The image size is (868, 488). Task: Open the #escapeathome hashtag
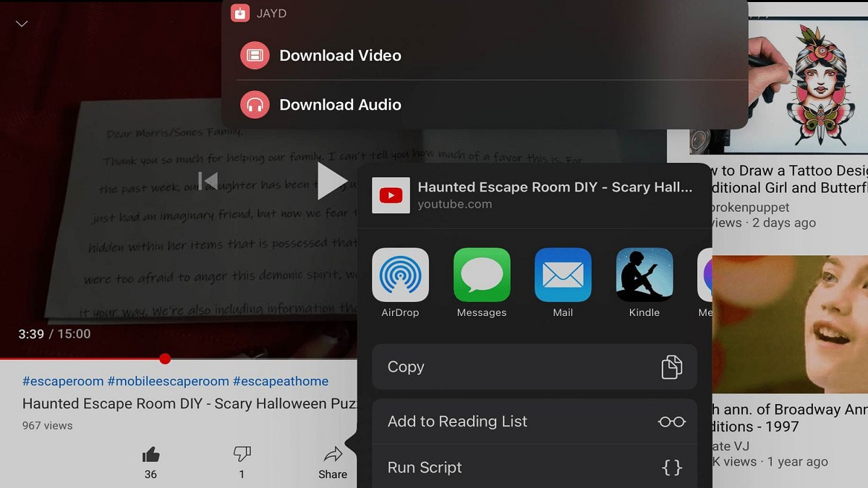[x=281, y=381]
